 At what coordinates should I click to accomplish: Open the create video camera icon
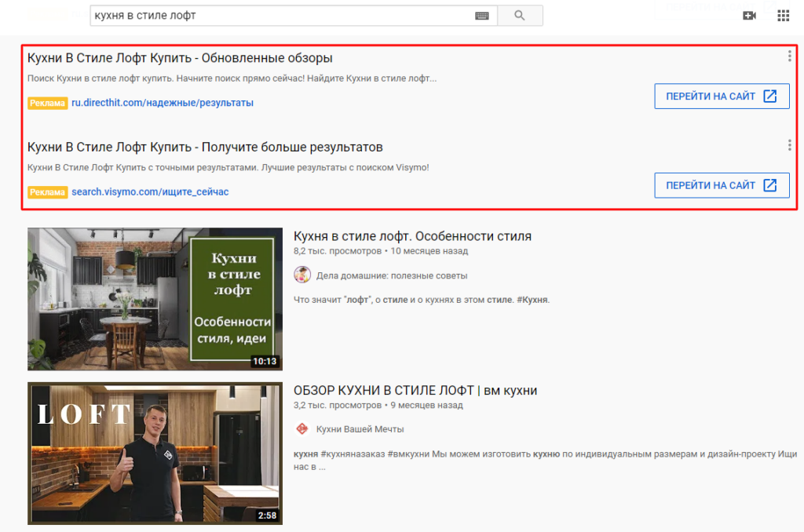[749, 16]
